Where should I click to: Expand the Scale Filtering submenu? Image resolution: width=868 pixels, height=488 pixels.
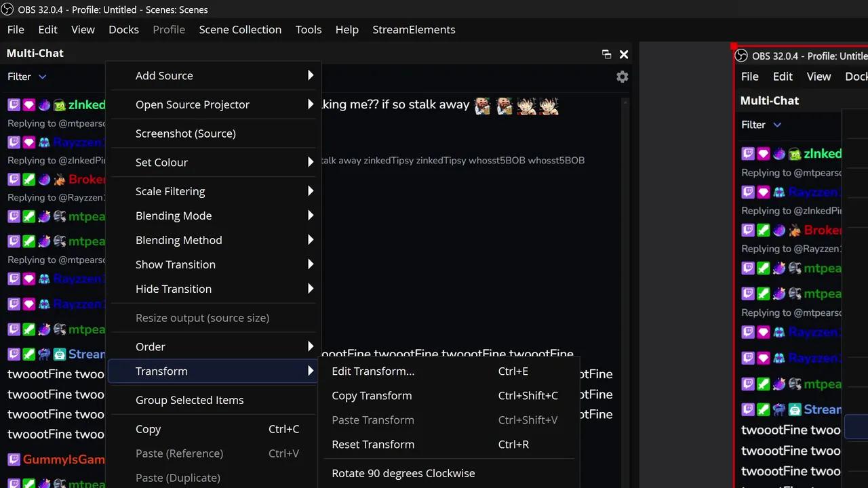pos(213,191)
